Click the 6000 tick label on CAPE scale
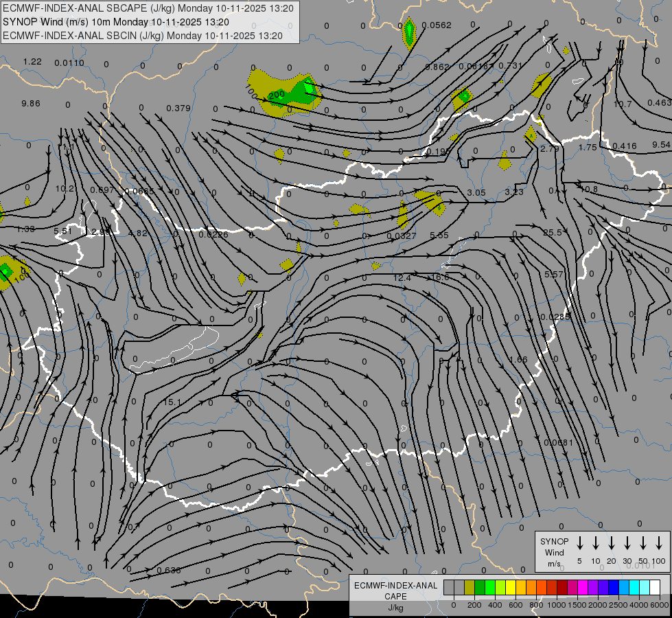The height and width of the screenshot is (618, 672). coord(660,605)
